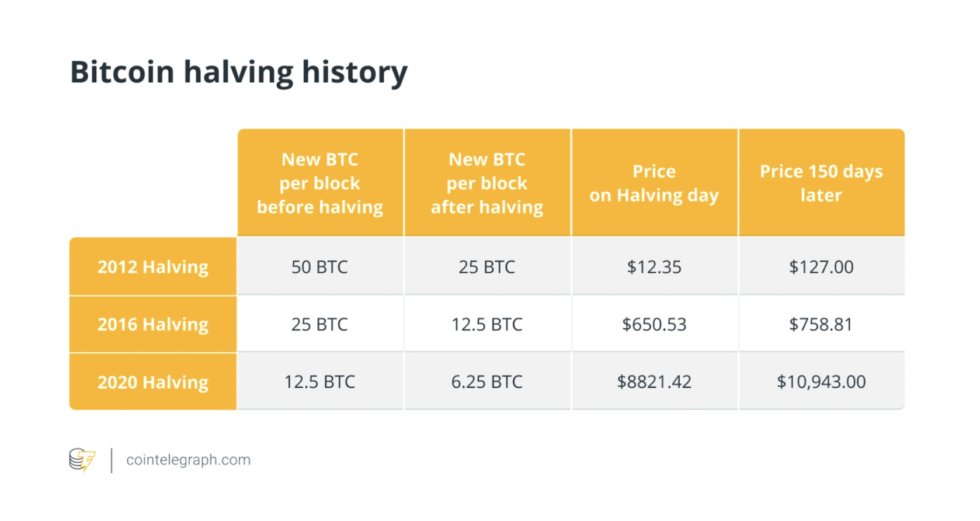Select 12.5 BTC cell in 2020 row

(320, 381)
